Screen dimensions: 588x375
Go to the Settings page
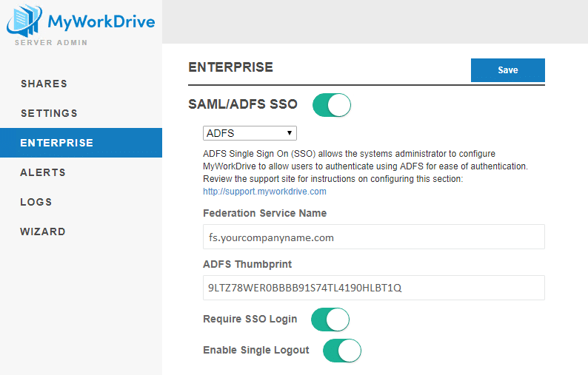pos(49,113)
